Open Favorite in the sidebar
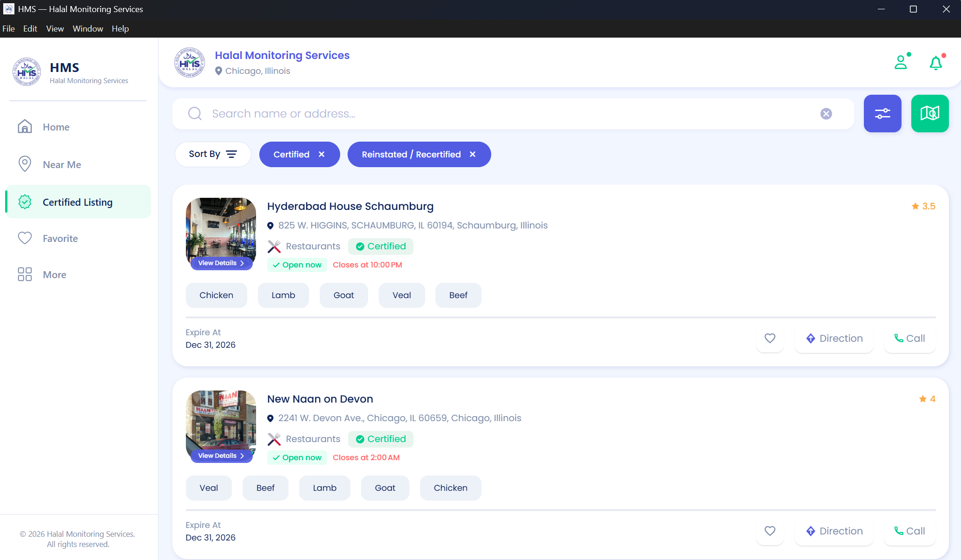This screenshot has width=961, height=560. pyautogui.click(x=78, y=238)
